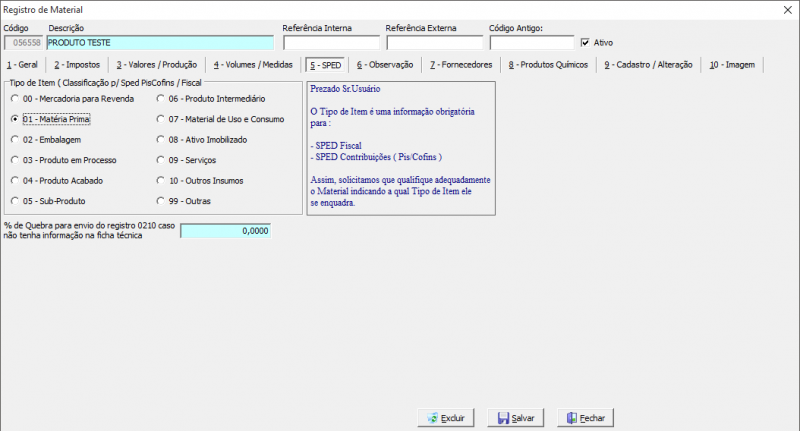
Task: Open the 1 - Geral tab
Action: [x=22, y=65]
